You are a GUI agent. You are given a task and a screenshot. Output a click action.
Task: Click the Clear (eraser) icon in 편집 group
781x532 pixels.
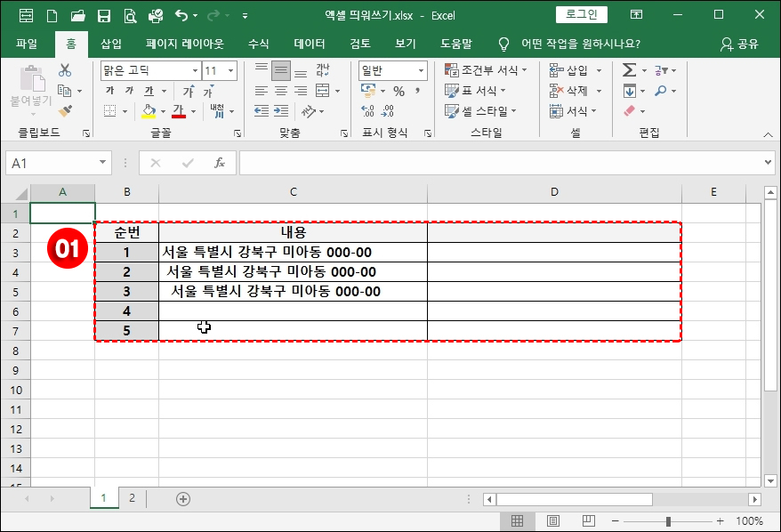[630, 110]
